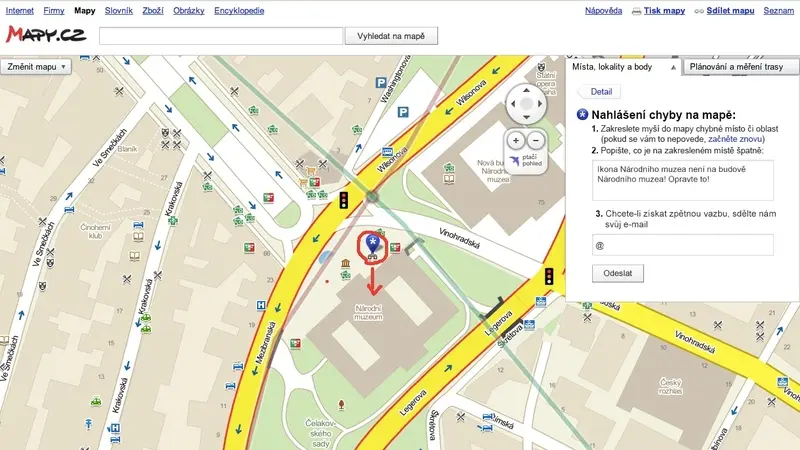Toggle the ptačí pohled bird's-eye view
This screenshot has width=800, height=450.
tap(526, 160)
